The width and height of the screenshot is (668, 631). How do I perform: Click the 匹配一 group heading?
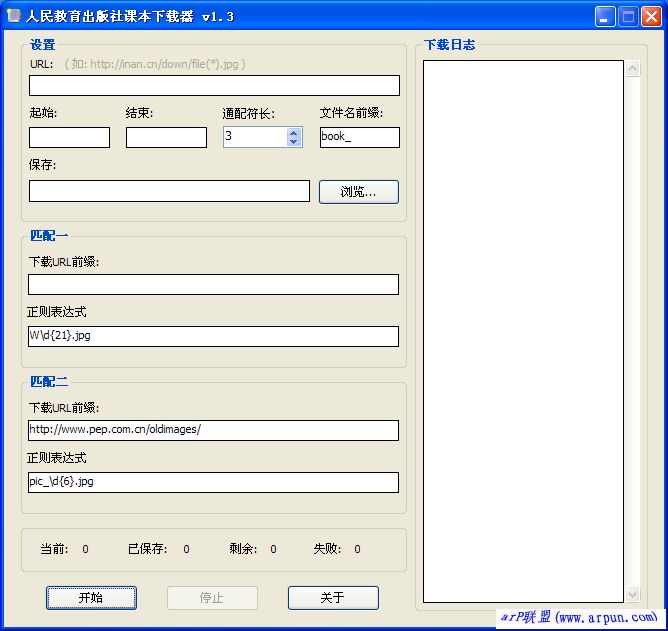49,235
